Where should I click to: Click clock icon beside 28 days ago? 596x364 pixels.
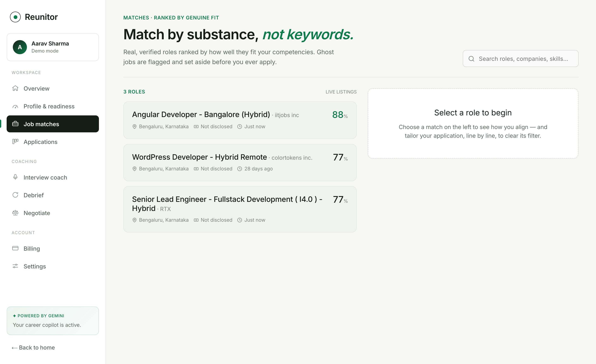239,169
